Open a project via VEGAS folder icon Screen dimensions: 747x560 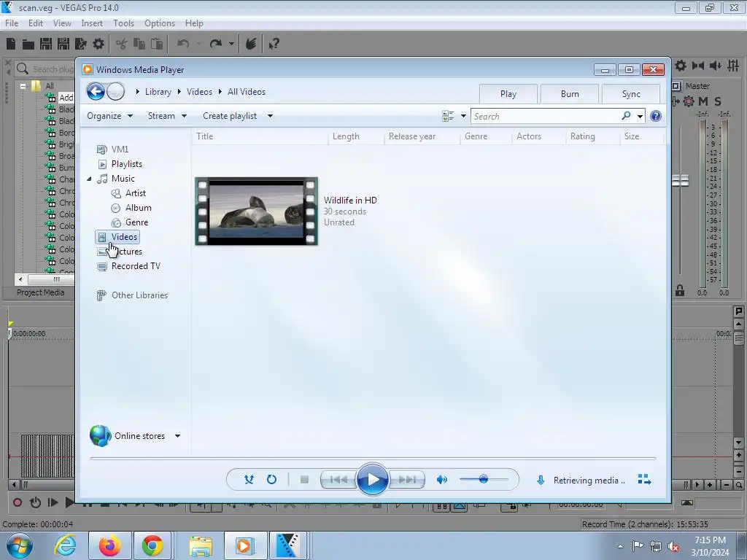point(28,44)
